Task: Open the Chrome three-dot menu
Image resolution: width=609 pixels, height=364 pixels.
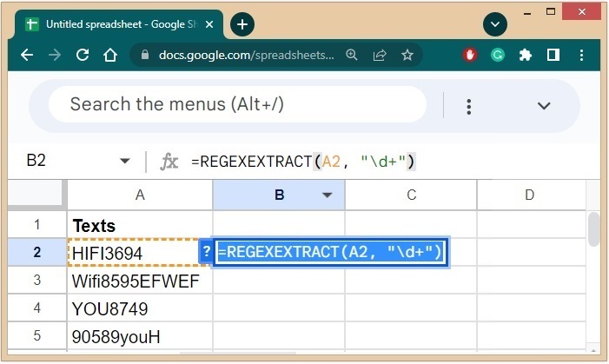Action: pyautogui.click(x=580, y=55)
